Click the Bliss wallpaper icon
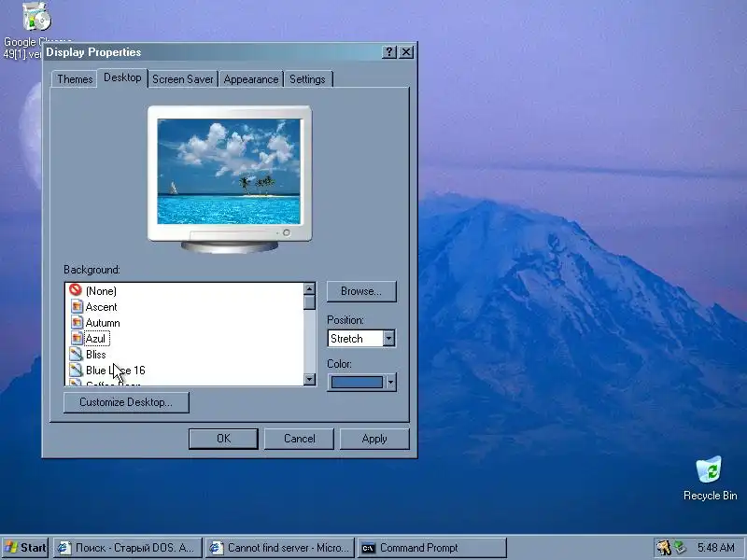 tap(77, 354)
